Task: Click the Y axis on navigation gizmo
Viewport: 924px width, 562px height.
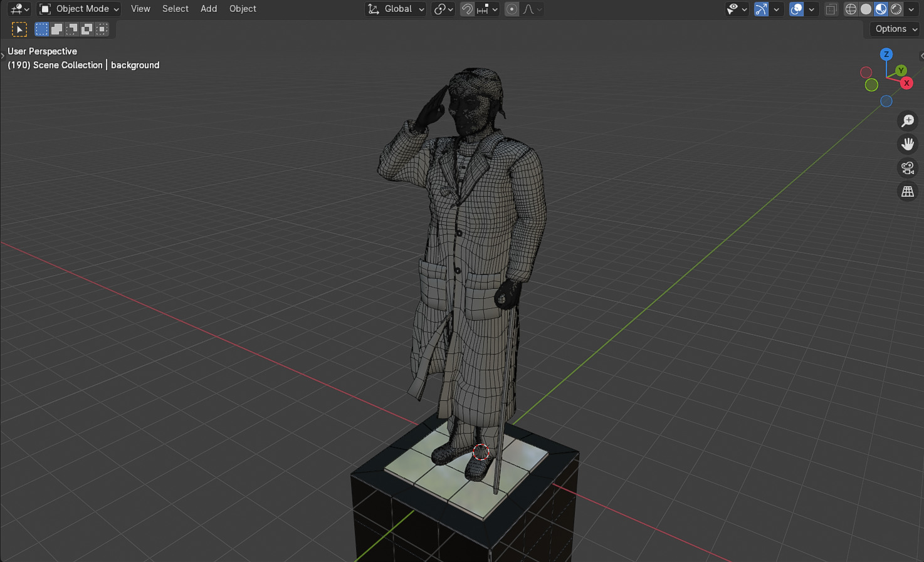Action: 901,70
